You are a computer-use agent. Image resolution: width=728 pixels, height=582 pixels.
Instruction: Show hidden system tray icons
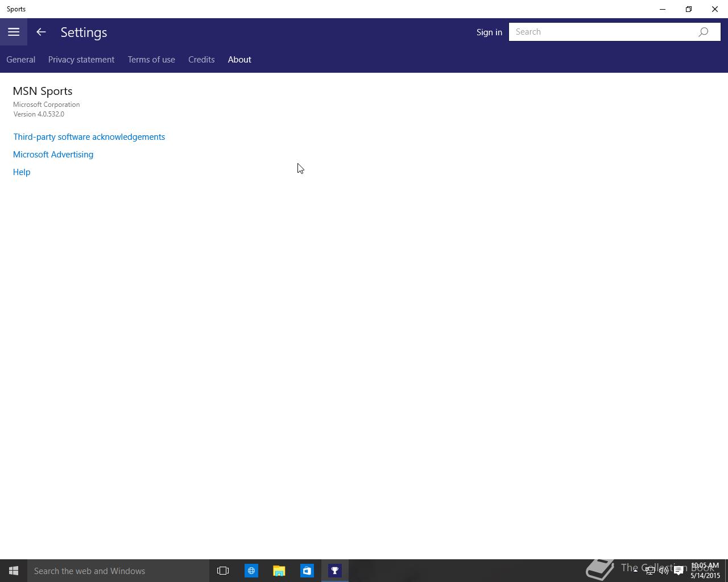click(x=635, y=571)
